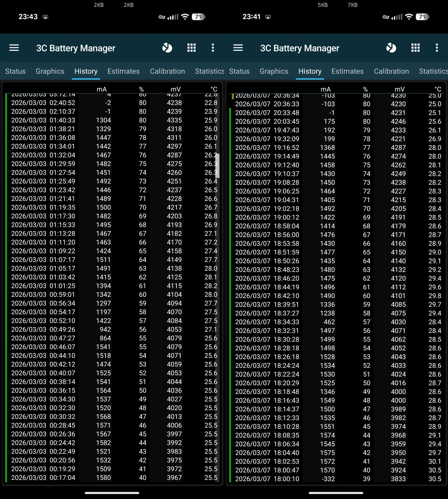448x499 pixels.
Task: Tap pie chart icon on the 23:43 screen
Action: pyautogui.click(x=167, y=48)
